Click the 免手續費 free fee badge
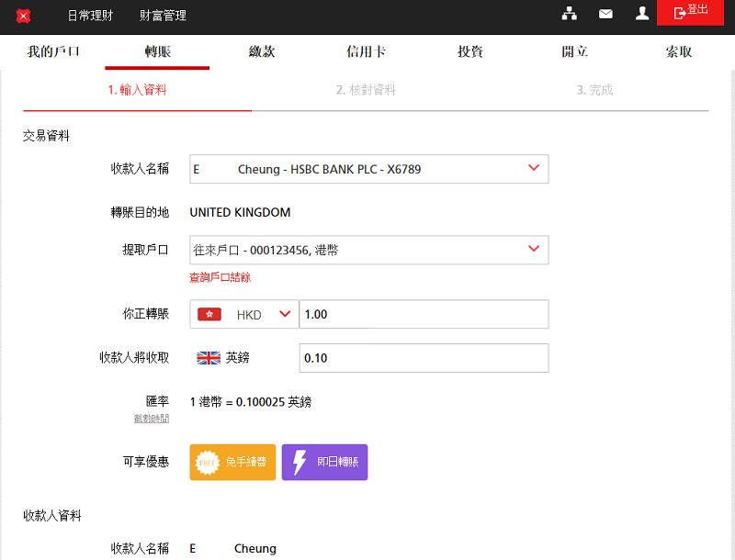 (x=232, y=463)
